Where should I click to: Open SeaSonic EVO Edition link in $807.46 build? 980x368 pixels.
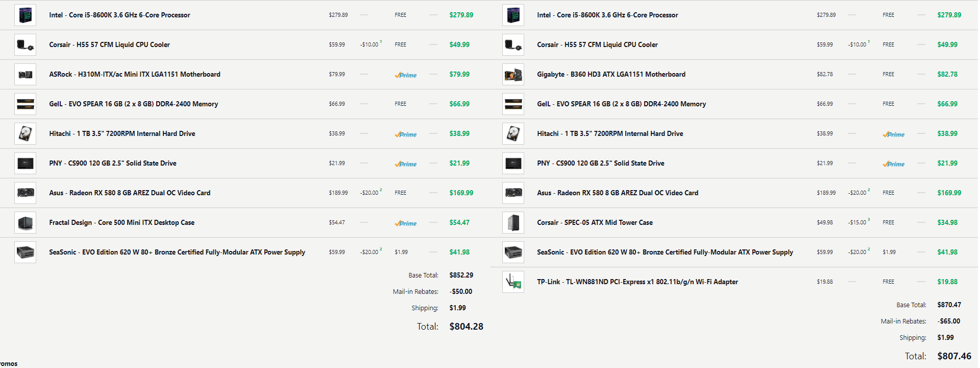click(x=665, y=252)
